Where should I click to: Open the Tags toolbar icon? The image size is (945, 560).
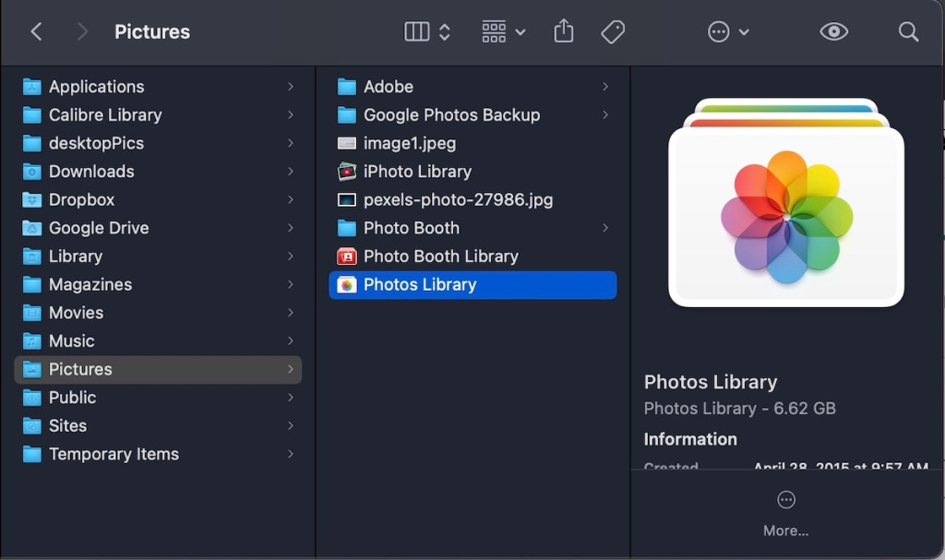(613, 31)
